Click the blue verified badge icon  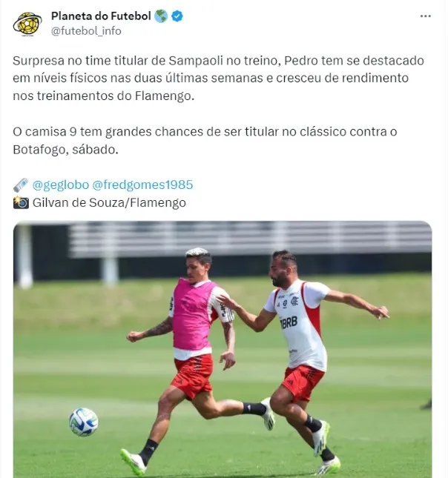tap(177, 16)
